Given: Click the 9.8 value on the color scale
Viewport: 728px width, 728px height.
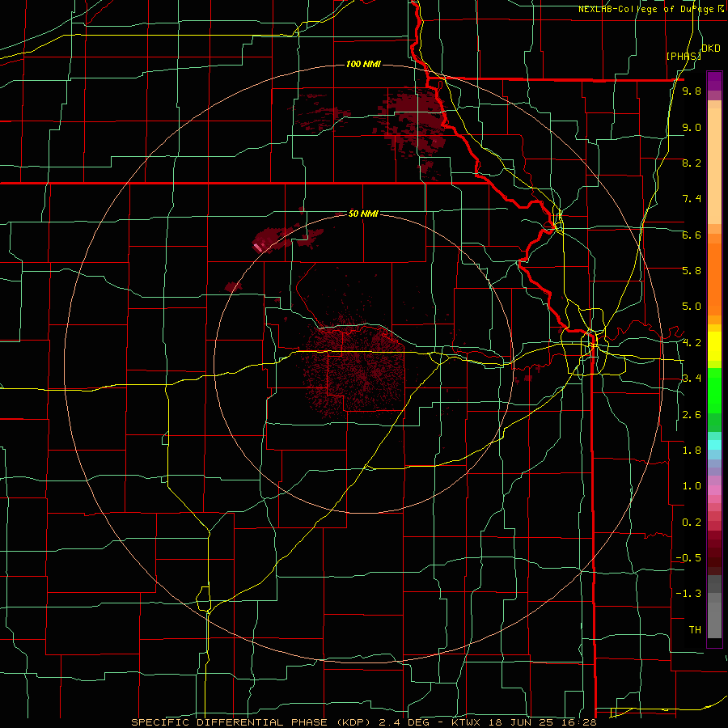Looking at the screenshot, I should pos(692,91).
